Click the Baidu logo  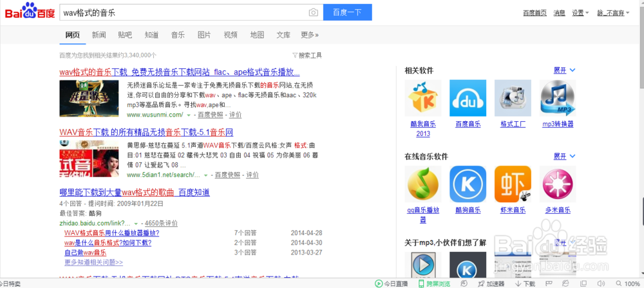30,12
